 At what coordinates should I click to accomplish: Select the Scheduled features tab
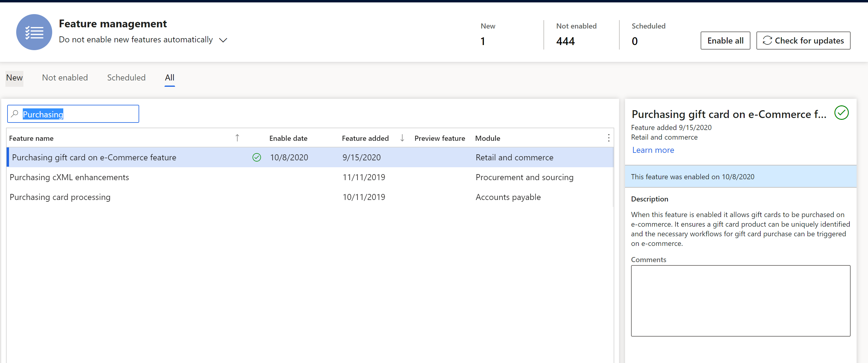(126, 77)
